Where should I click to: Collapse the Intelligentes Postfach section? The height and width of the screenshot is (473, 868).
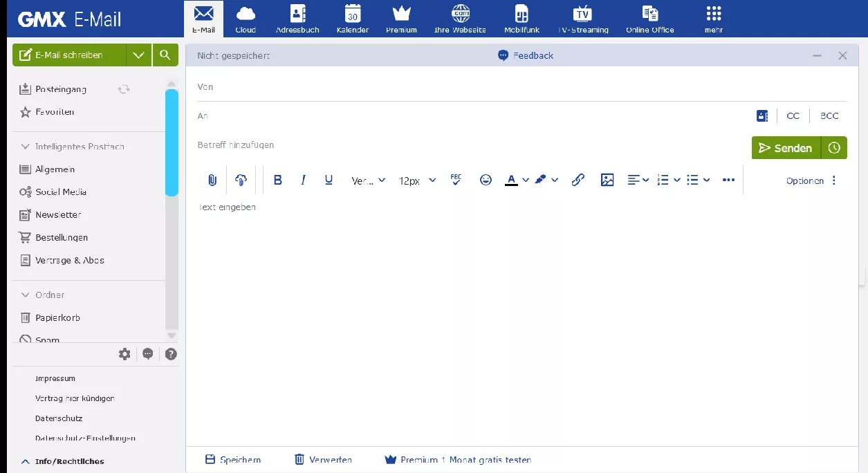[x=26, y=147]
